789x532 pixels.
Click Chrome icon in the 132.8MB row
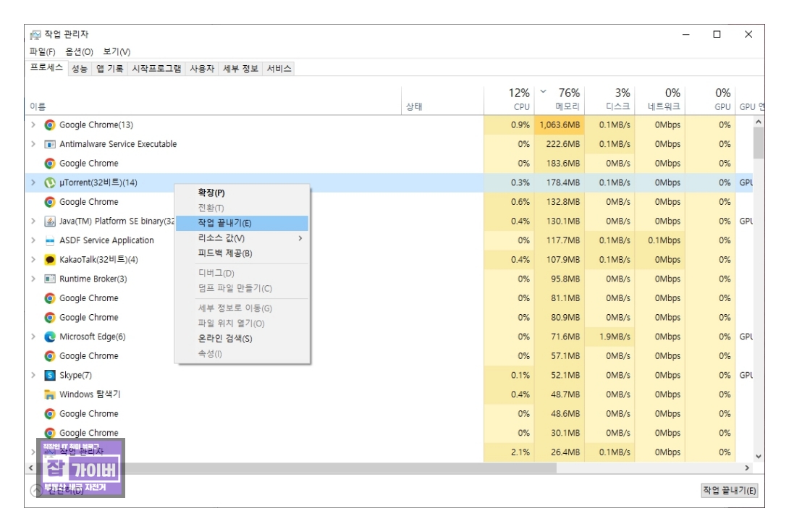50,202
